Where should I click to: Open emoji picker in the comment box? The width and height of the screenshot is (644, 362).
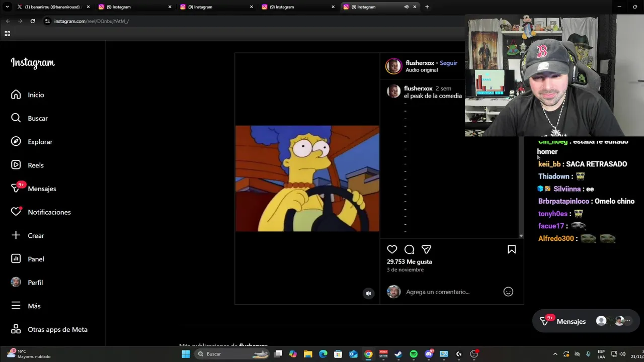(x=508, y=292)
